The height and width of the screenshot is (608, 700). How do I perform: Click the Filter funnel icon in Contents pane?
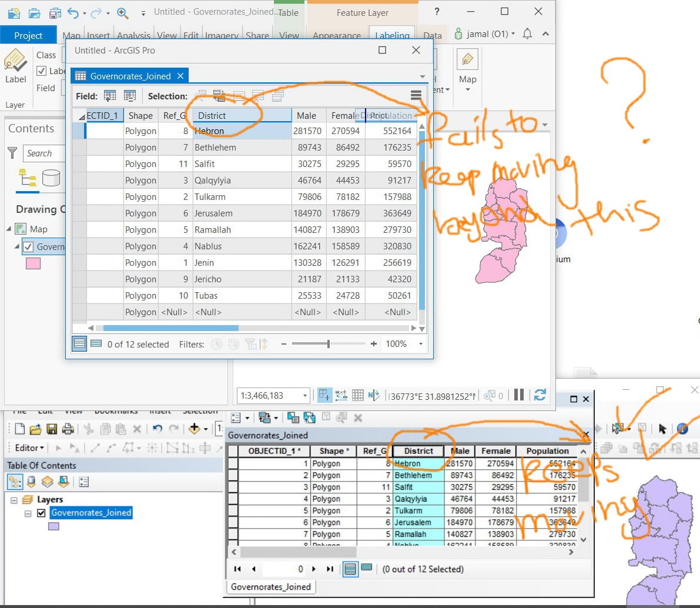pos(12,153)
